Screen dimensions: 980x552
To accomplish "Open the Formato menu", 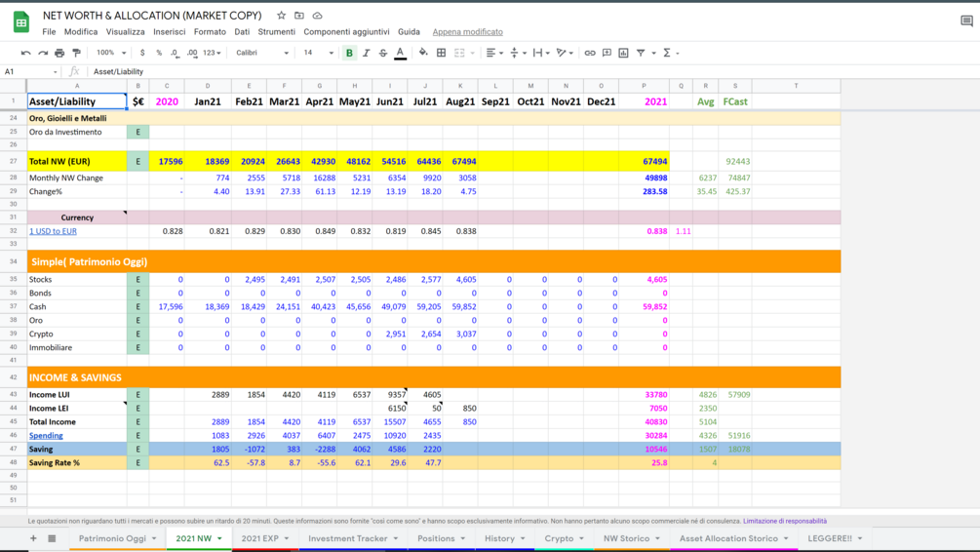I will click(210, 32).
